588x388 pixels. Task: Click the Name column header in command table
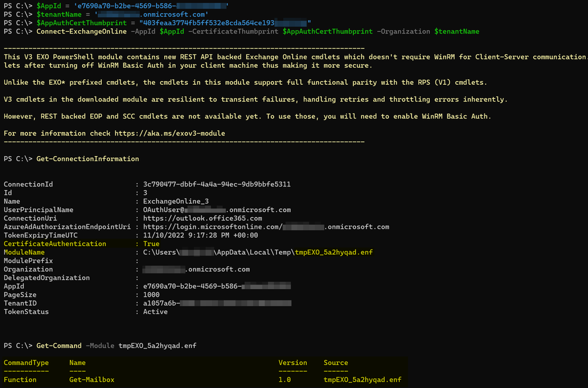[x=77, y=363]
